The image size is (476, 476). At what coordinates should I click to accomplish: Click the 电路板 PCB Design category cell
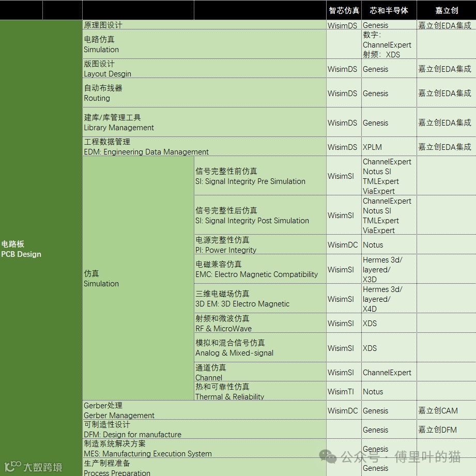41,249
